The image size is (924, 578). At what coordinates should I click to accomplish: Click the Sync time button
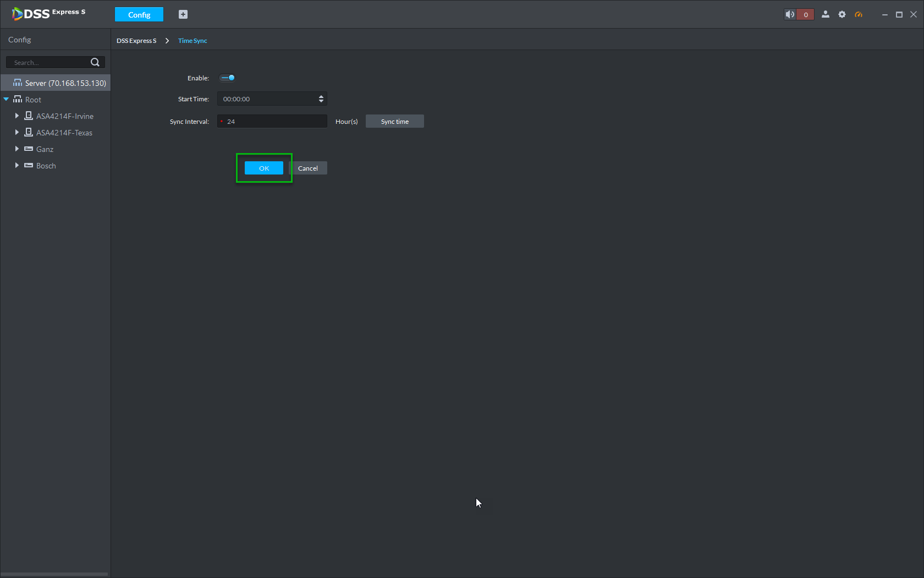point(395,121)
